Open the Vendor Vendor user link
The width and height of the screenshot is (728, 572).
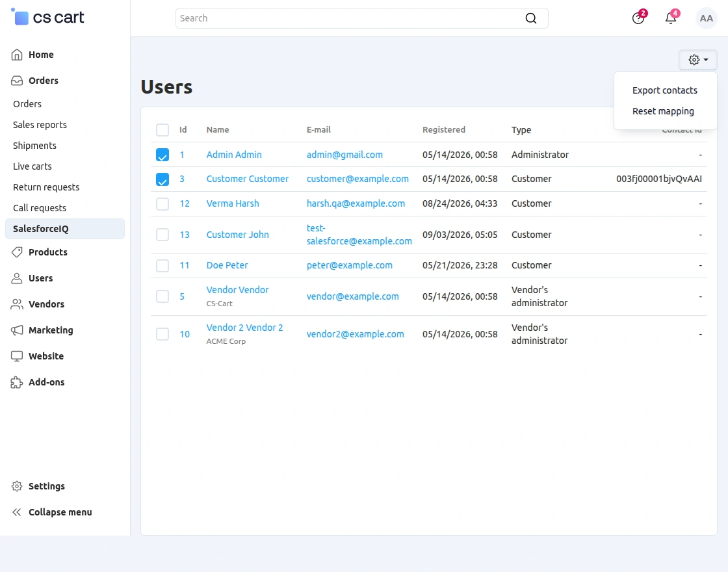coord(238,290)
